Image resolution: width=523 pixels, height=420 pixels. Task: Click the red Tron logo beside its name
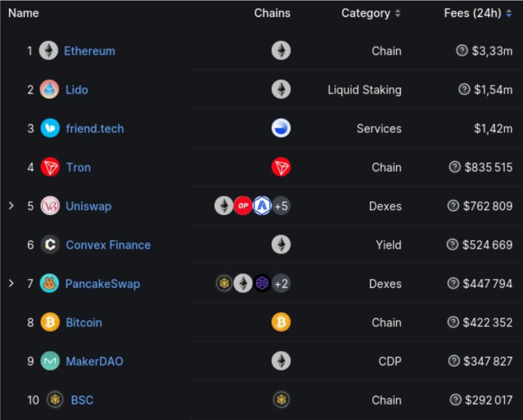[x=50, y=167]
